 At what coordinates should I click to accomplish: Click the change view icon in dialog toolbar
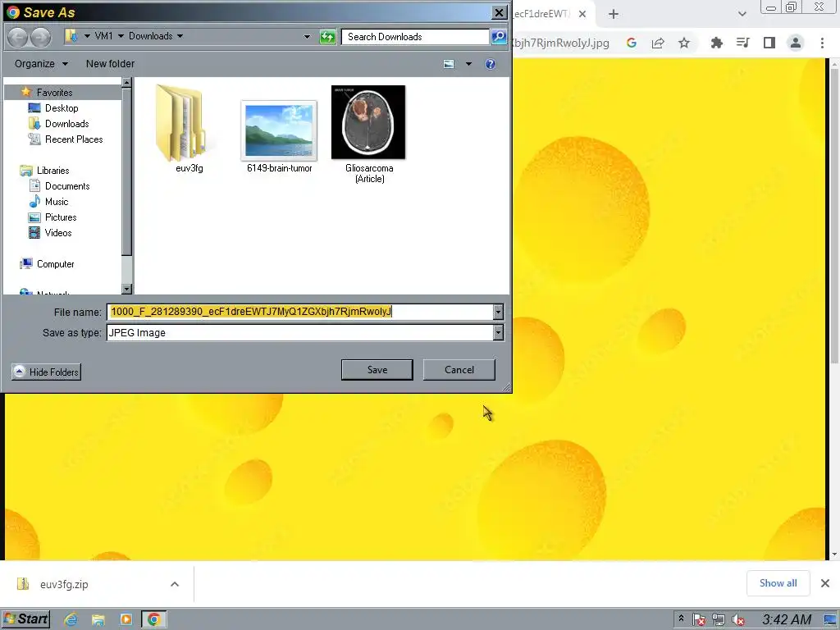coord(449,64)
